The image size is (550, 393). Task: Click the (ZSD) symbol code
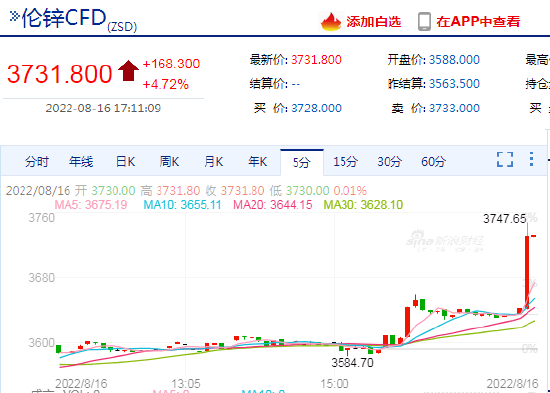pyautogui.click(x=122, y=27)
